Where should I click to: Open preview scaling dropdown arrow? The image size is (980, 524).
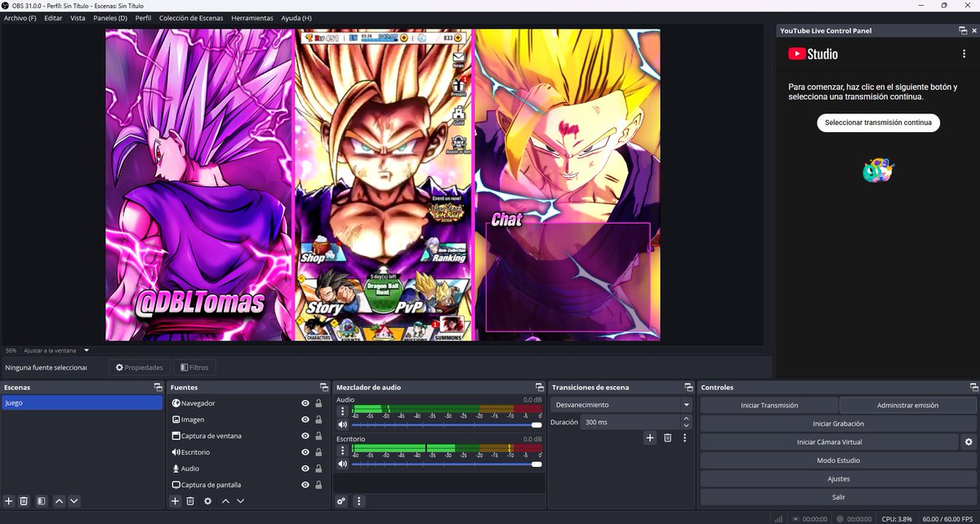tap(87, 350)
